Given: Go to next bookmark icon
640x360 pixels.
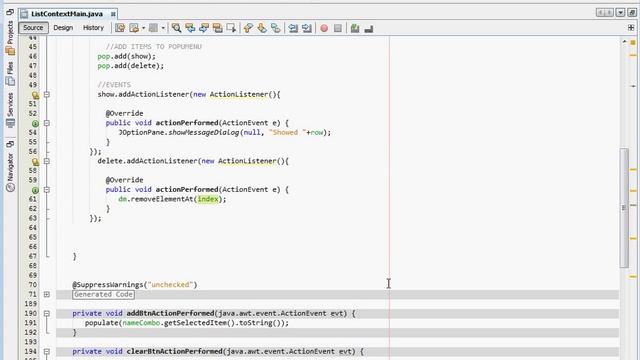Looking at the screenshot, I should pos(262,28).
